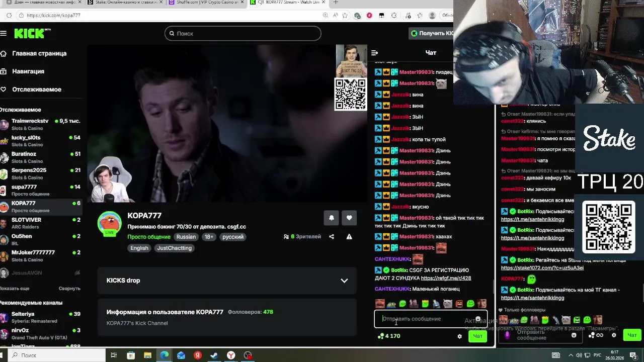The height and width of the screenshot is (362, 644).
Task: Select the white cat quick emote
Action: [448, 304]
